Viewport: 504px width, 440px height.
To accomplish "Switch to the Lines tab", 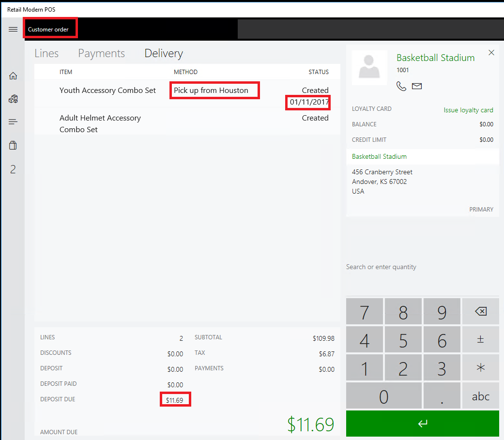I will pos(46,54).
